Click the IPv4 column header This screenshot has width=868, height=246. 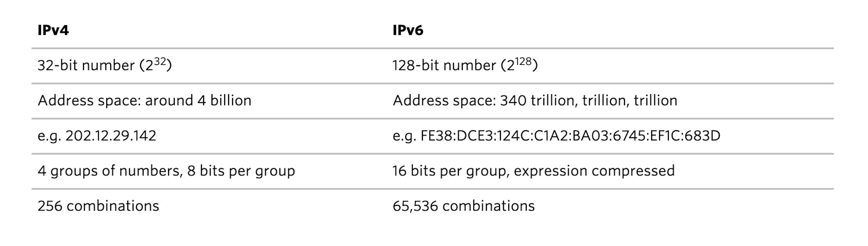tap(53, 30)
